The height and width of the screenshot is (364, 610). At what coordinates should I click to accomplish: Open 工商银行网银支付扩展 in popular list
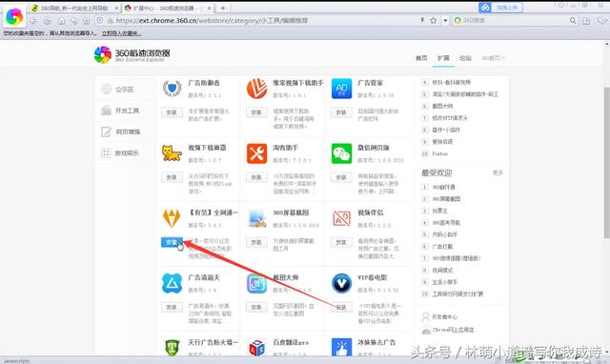click(457, 294)
